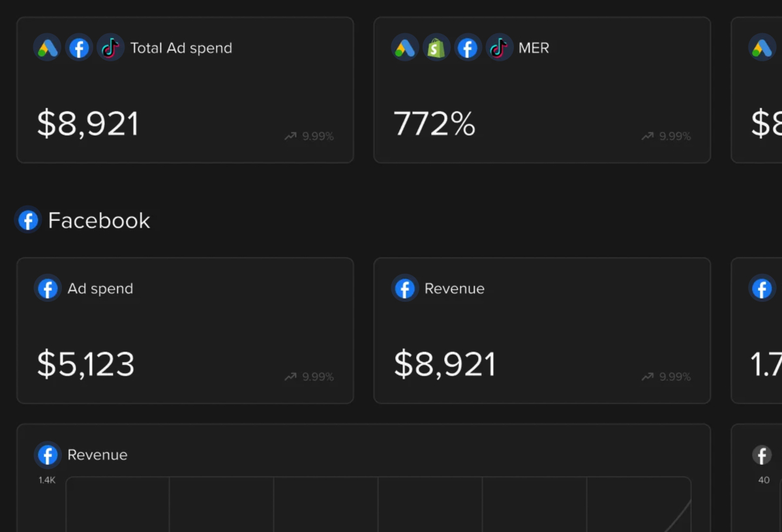
Task: Click the $5,123 Ad spend value
Action: pyautogui.click(x=86, y=364)
